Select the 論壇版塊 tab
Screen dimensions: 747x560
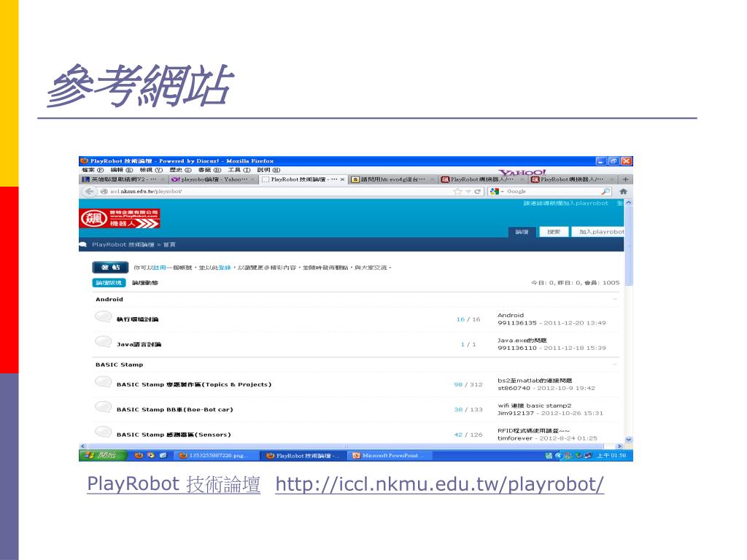[x=109, y=283]
